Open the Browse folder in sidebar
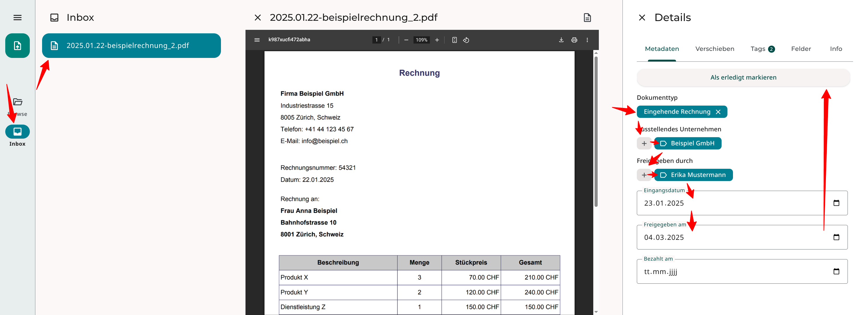Image resolution: width=868 pixels, height=315 pixels. point(18,102)
